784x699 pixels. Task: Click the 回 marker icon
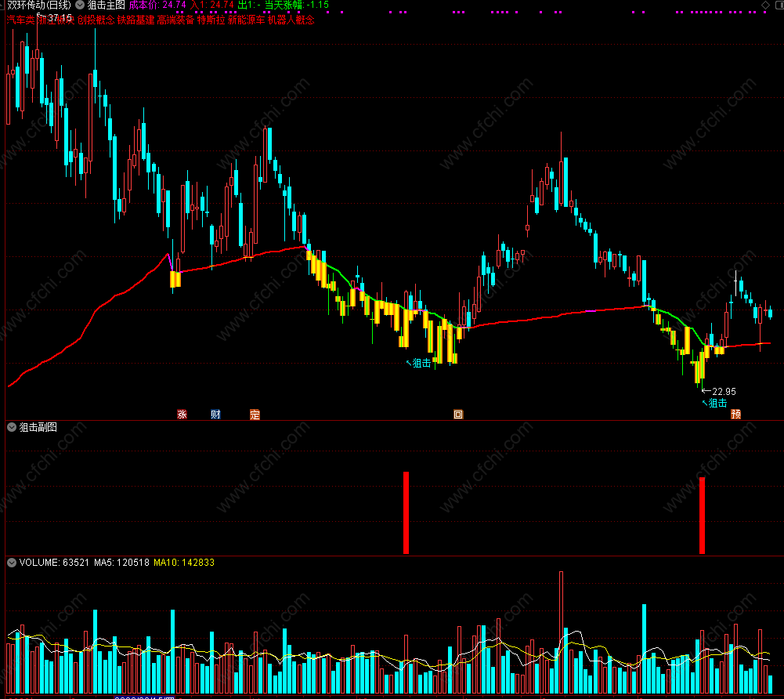click(x=458, y=414)
